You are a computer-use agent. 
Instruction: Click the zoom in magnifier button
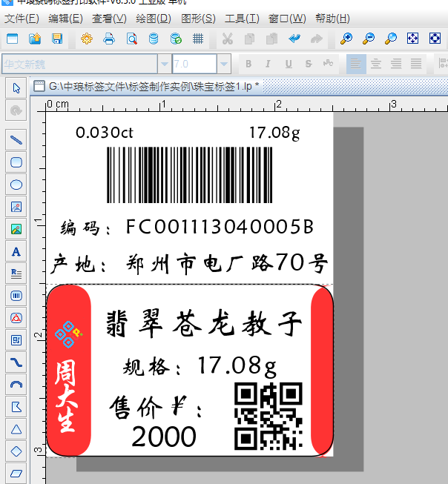[x=346, y=39]
